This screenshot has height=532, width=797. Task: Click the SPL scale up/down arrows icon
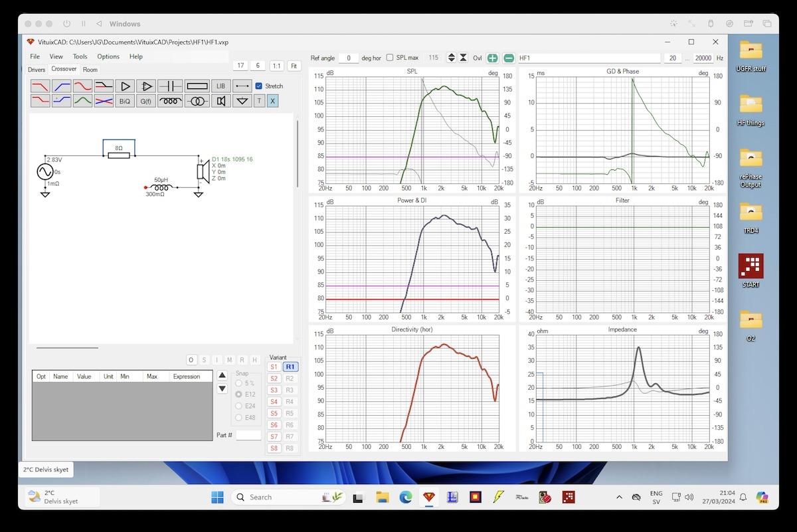click(x=452, y=58)
